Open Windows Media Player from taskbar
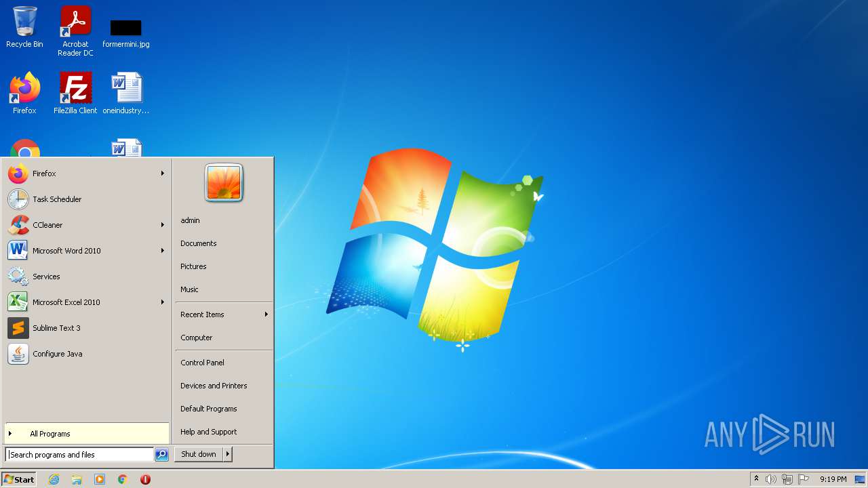The height and width of the screenshot is (488, 868). pyautogui.click(x=100, y=479)
